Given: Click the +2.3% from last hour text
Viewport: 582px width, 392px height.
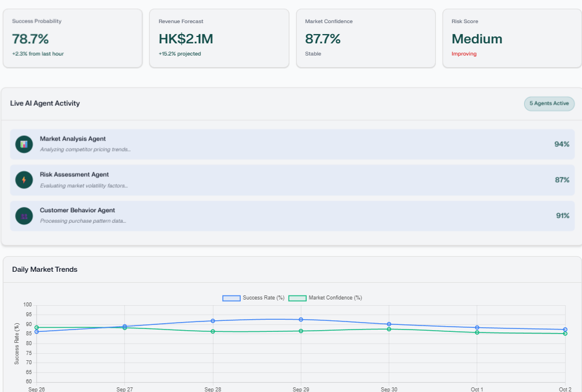Looking at the screenshot, I should (x=38, y=54).
